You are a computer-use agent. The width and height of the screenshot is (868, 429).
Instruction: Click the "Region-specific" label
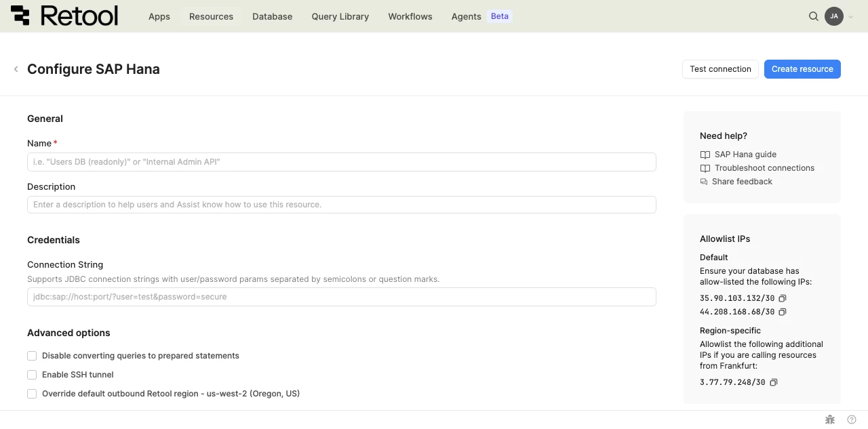point(730,331)
